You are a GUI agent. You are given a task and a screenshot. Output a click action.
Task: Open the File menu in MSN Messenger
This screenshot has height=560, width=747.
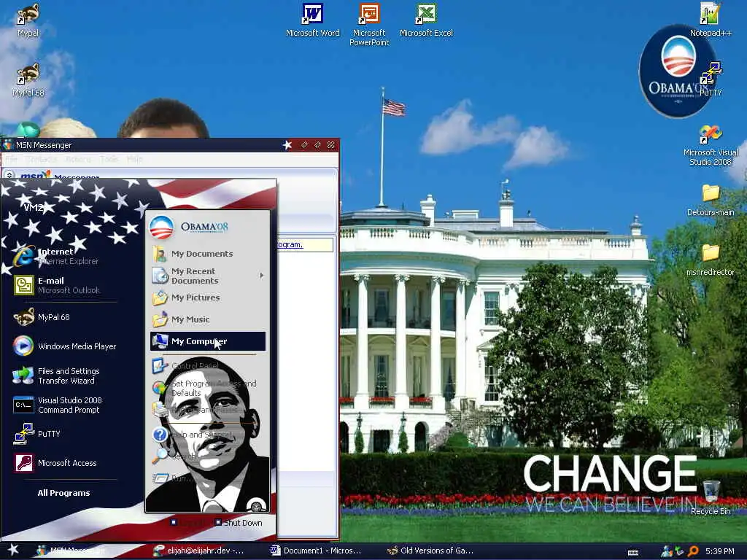pyautogui.click(x=12, y=159)
